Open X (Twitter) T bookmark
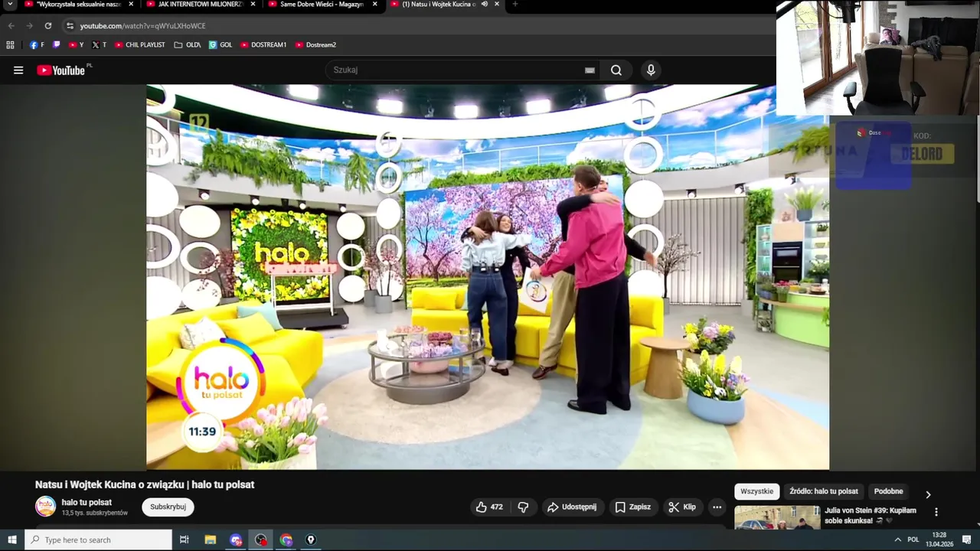The height and width of the screenshot is (551, 980). tap(99, 45)
